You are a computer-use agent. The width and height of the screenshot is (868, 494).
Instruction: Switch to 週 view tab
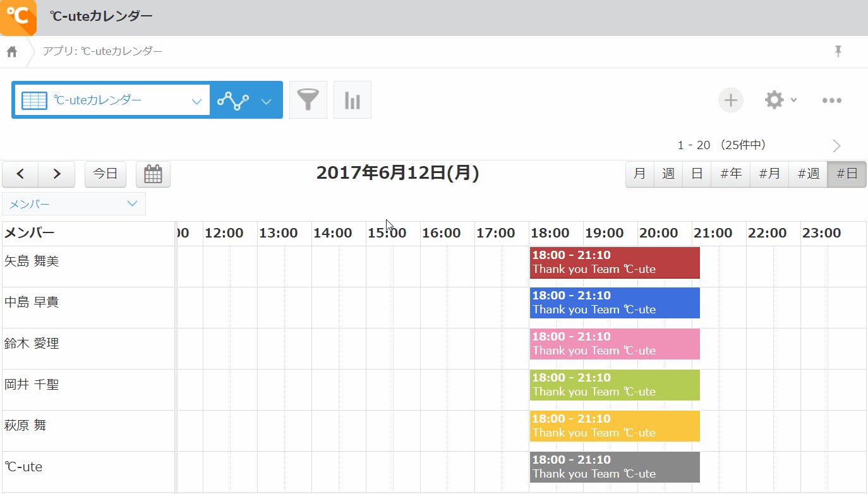pos(668,174)
